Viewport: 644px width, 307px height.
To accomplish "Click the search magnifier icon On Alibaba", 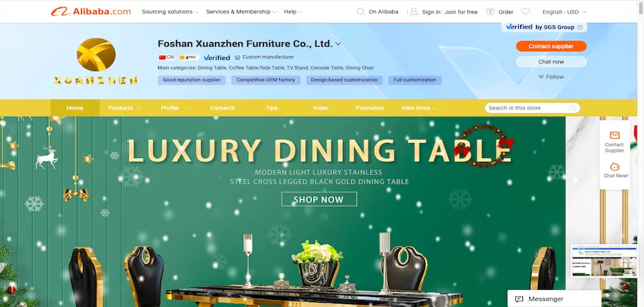I will 361,12.
